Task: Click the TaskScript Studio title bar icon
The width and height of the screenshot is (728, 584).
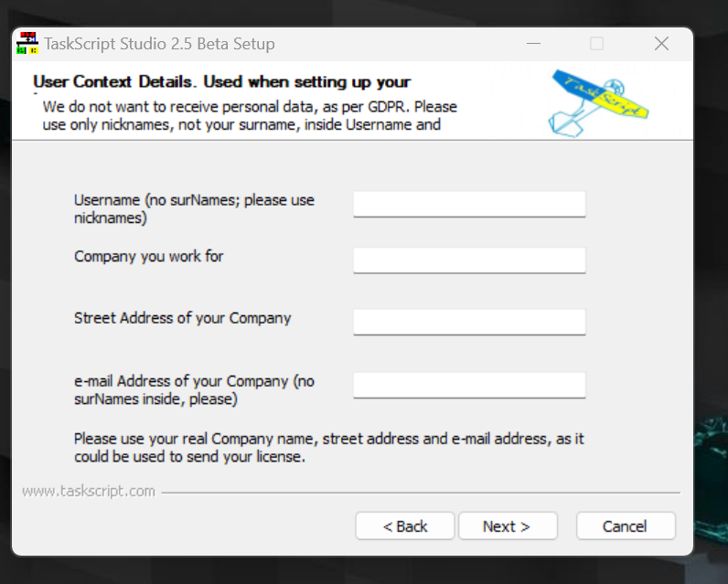Action: 27,44
